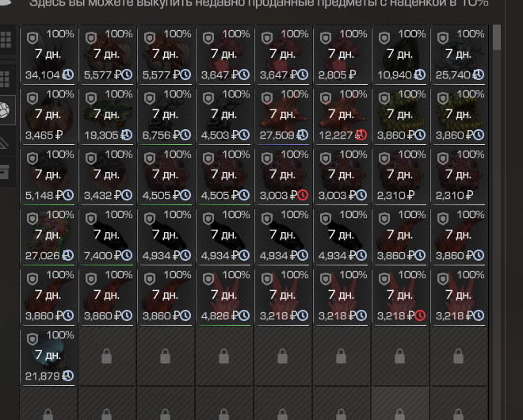Click the red clock icon beside 3,218 ₽
Viewport: 523px width, 420px height.
coord(420,315)
